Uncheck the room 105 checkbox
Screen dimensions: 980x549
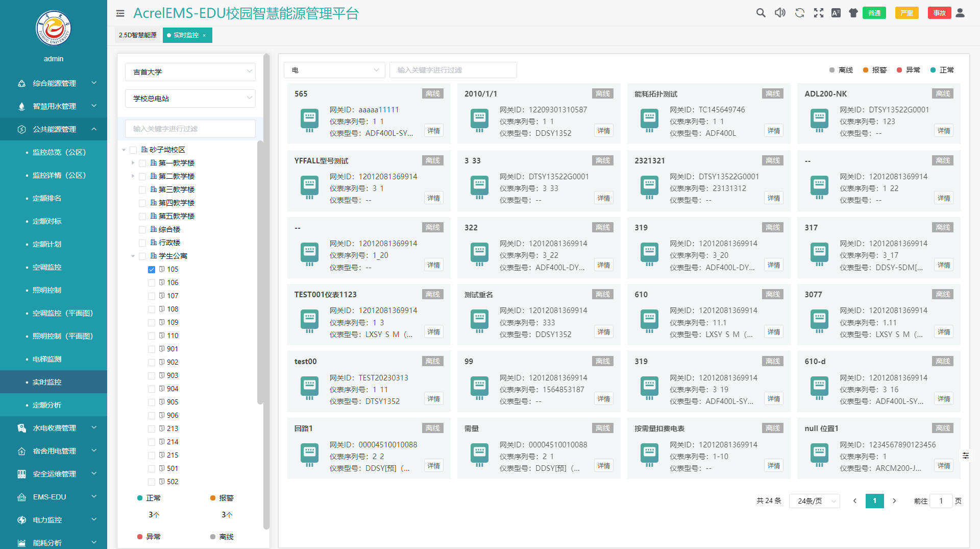[152, 270]
